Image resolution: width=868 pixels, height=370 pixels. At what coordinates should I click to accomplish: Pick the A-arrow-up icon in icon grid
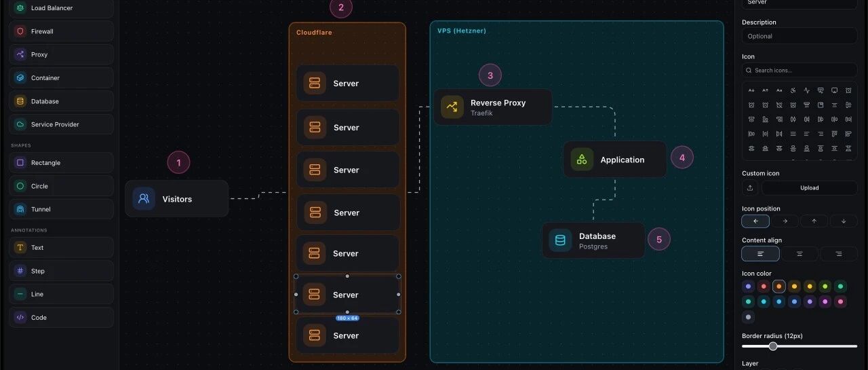point(765,90)
